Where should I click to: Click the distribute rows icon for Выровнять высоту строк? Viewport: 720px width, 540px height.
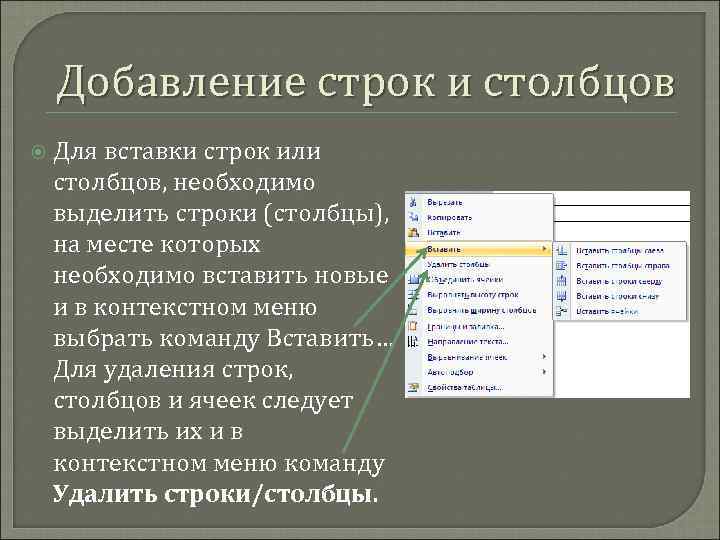click(x=414, y=295)
